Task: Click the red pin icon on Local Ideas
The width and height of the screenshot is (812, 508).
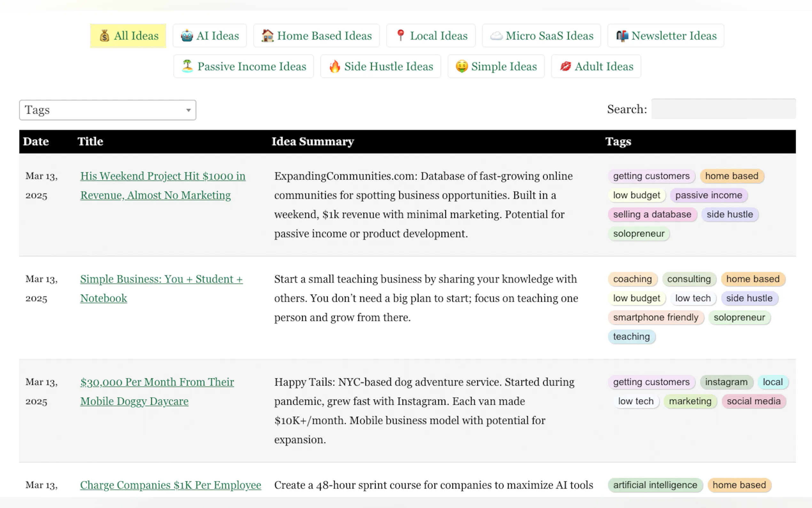Action: (x=400, y=35)
